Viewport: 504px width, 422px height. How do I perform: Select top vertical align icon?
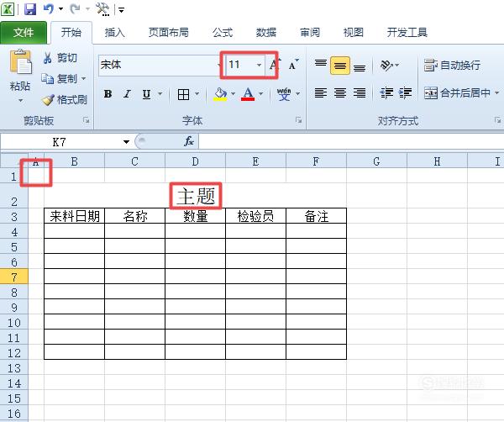click(x=321, y=65)
